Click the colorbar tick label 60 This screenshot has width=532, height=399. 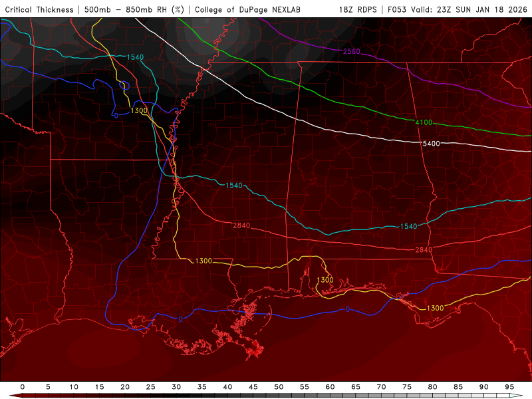point(330,387)
